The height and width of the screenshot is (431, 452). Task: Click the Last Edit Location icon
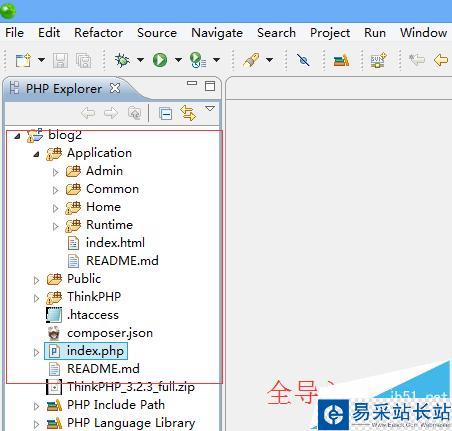coord(417,60)
